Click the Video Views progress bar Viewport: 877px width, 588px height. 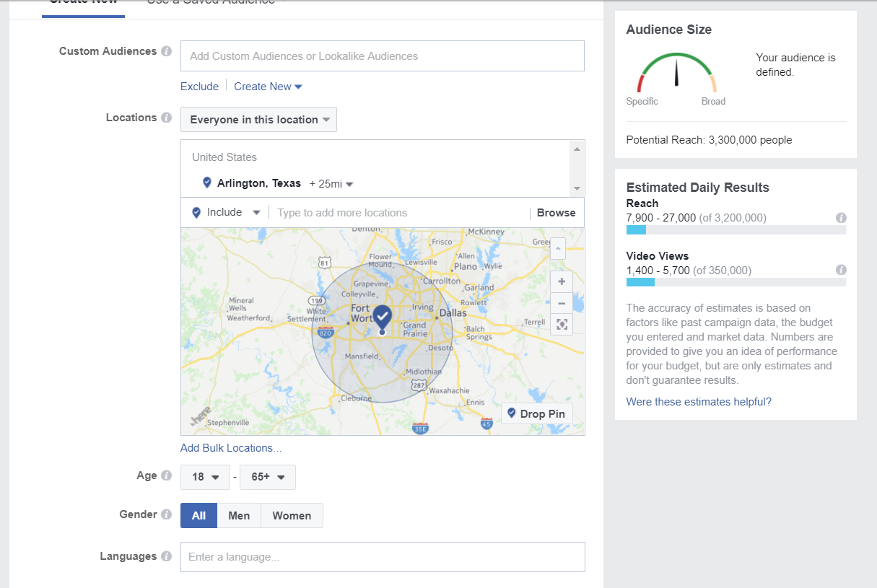point(736,282)
